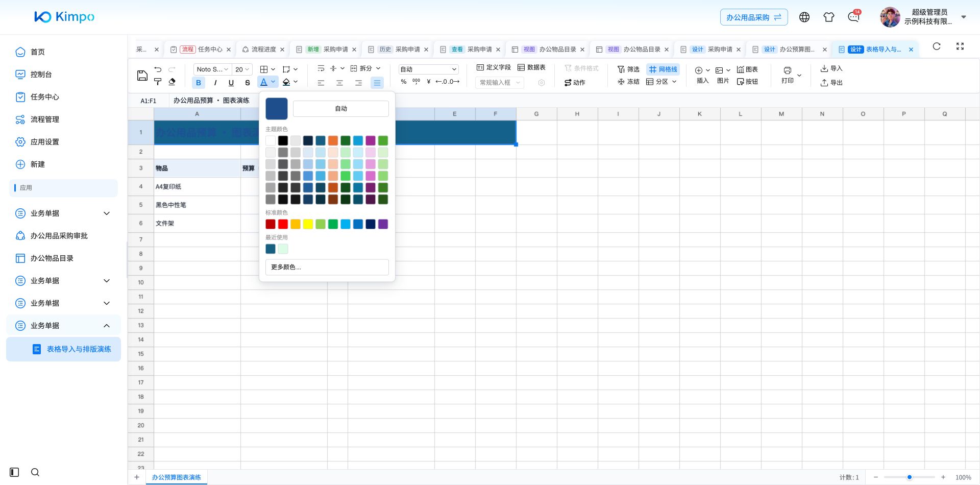Click the 筛选 filter icon
Image resolution: width=980 pixels, height=485 pixels.
[x=621, y=69]
